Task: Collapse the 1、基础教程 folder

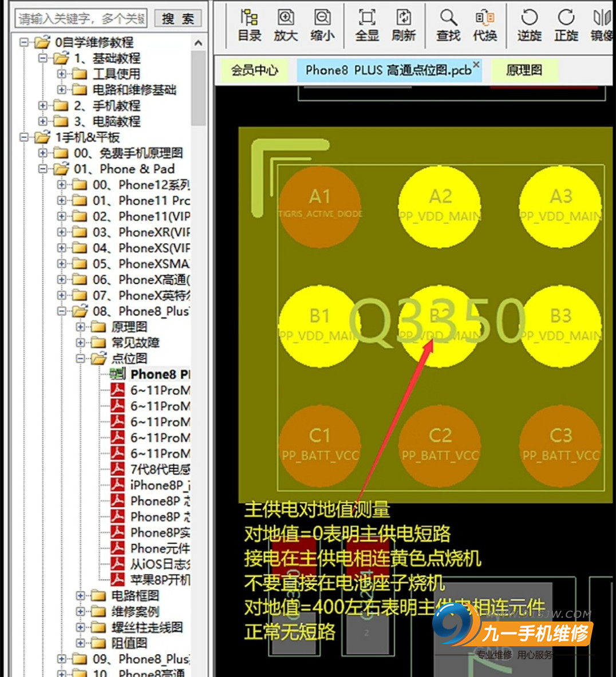Action: coord(43,58)
